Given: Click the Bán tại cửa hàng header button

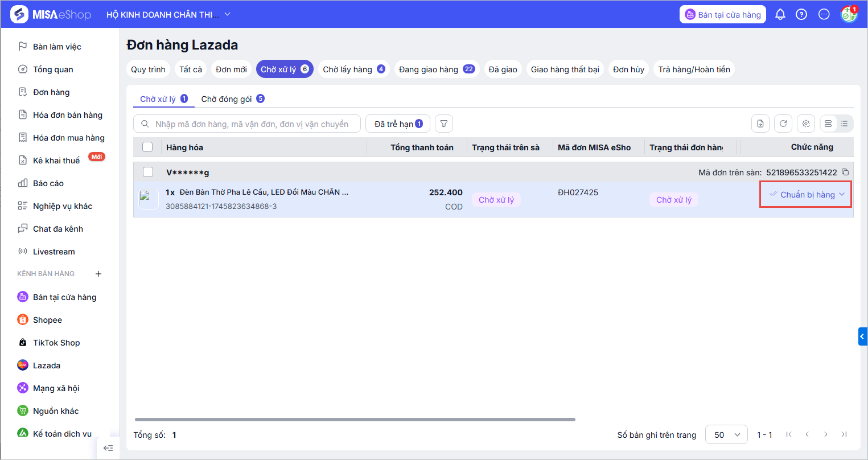Looking at the screenshot, I should coord(723,14).
